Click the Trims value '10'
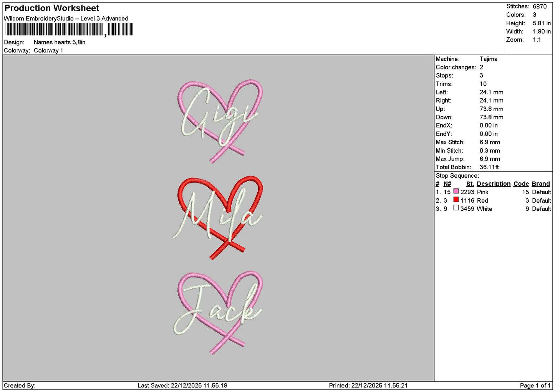 (483, 84)
